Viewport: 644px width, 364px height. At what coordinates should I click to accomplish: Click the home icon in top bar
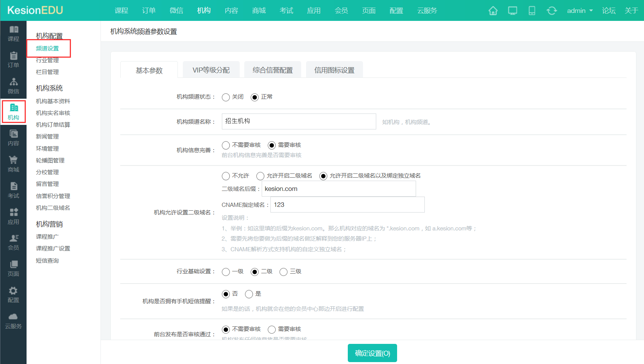coord(493,11)
